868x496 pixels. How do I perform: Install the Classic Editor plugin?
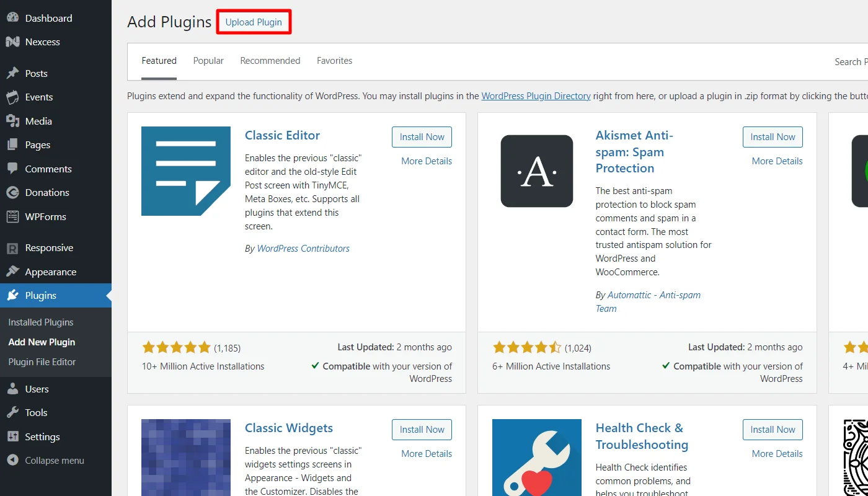pyautogui.click(x=422, y=137)
